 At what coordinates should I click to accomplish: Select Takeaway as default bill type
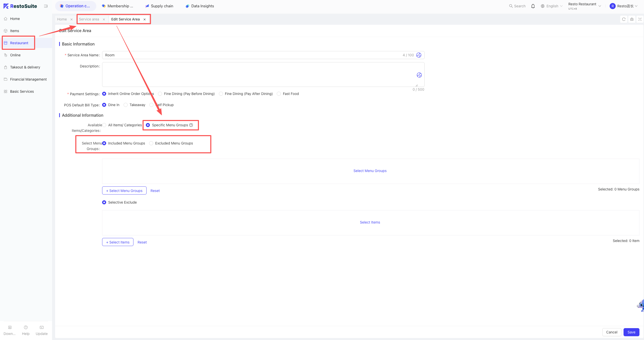(126, 105)
